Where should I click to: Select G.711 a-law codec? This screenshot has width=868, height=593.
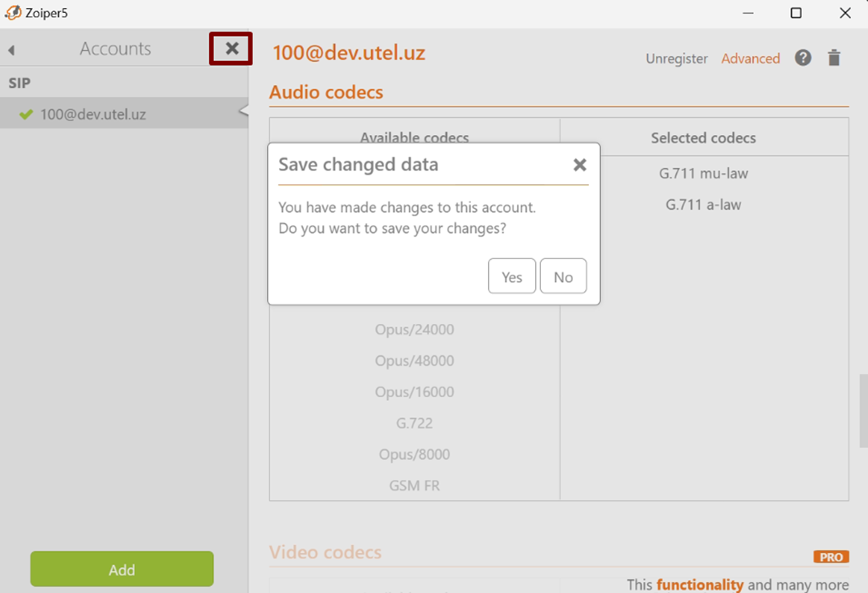(x=703, y=205)
